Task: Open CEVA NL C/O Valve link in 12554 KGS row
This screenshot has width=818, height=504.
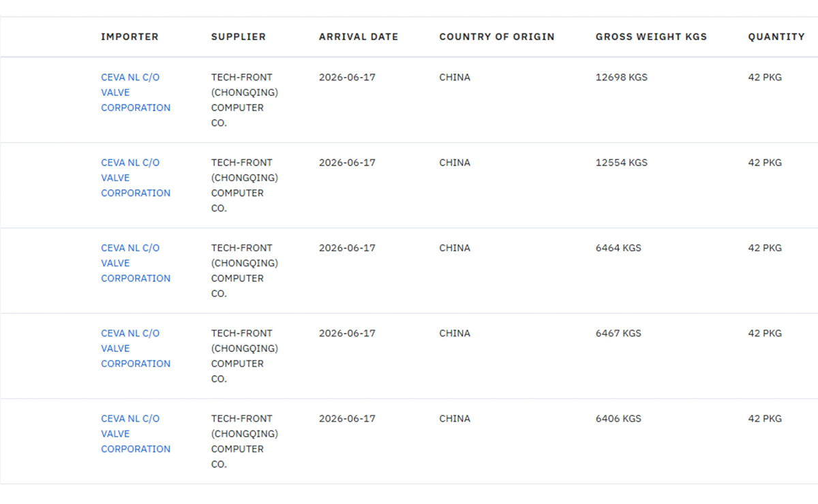Action: click(x=136, y=178)
